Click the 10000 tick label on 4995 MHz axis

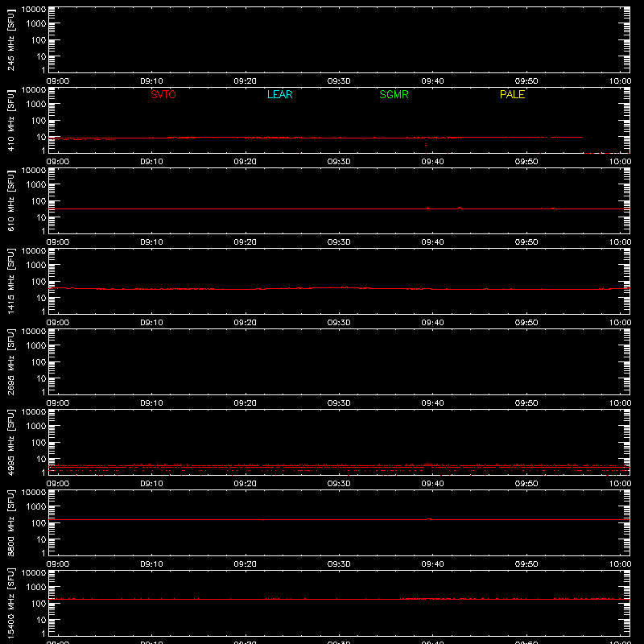click(34, 411)
